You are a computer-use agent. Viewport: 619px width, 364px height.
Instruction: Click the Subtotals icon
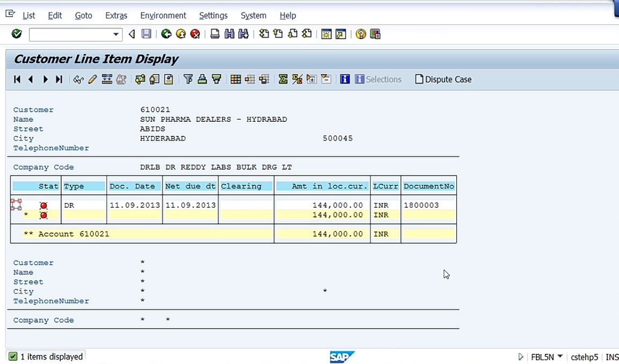pos(297,79)
